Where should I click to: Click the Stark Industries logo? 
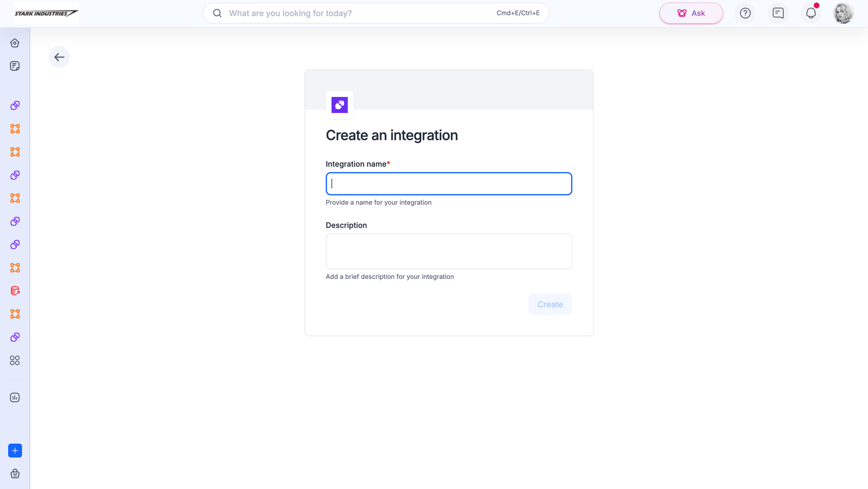(x=46, y=13)
